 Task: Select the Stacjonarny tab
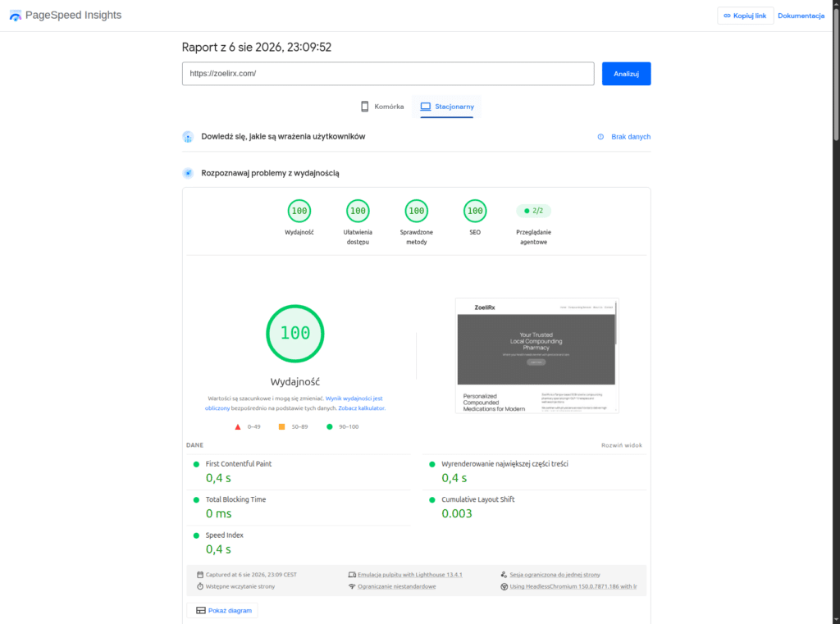(447, 107)
